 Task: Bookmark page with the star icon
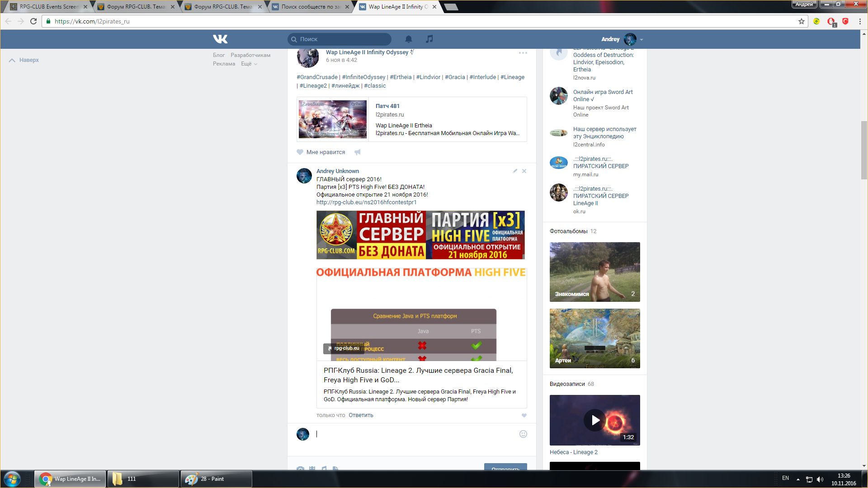coord(802,21)
